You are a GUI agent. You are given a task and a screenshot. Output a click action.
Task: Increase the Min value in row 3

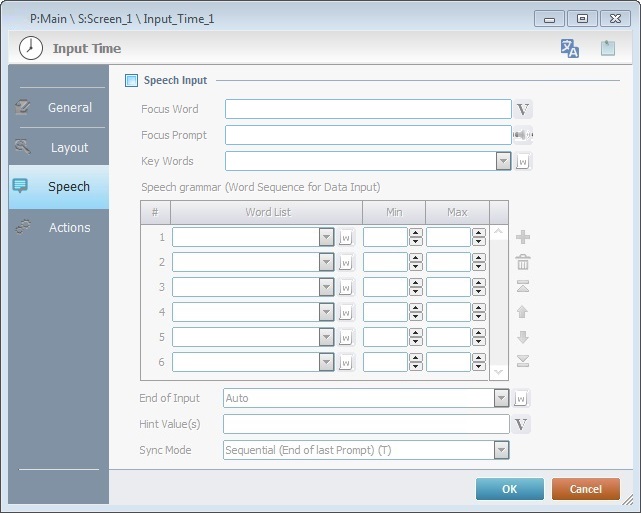(x=416, y=283)
